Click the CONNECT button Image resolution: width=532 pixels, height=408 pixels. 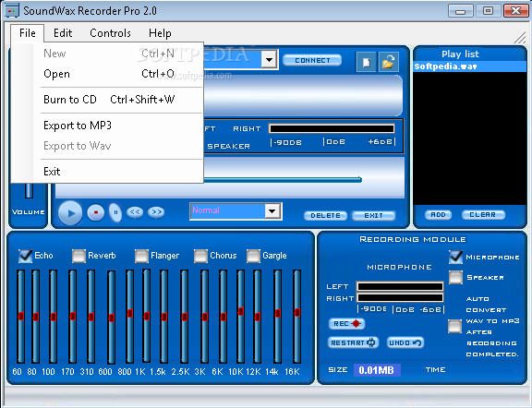pyautogui.click(x=312, y=60)
